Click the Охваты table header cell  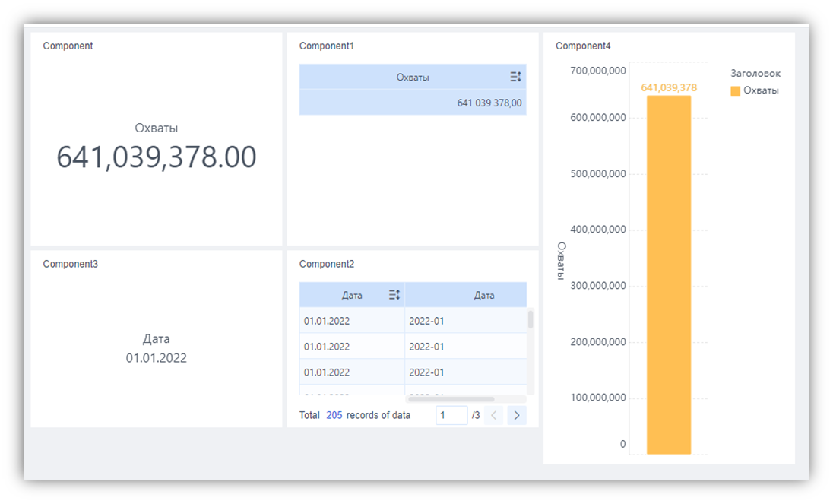(413, 77)
